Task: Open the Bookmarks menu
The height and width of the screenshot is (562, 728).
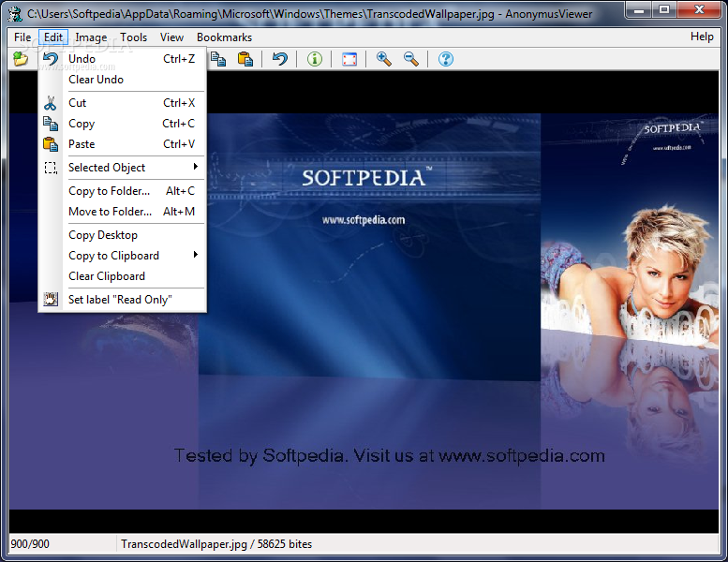Action: tap(224, 37)
